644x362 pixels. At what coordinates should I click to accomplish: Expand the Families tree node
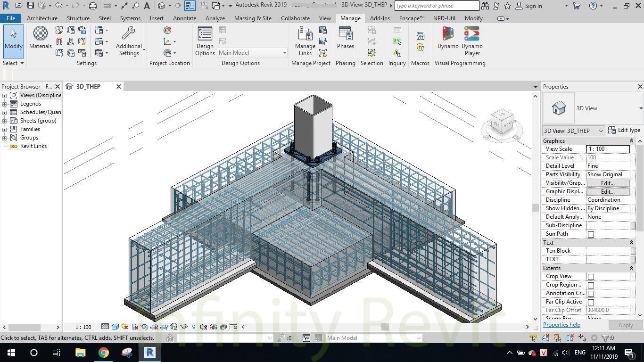5,129
